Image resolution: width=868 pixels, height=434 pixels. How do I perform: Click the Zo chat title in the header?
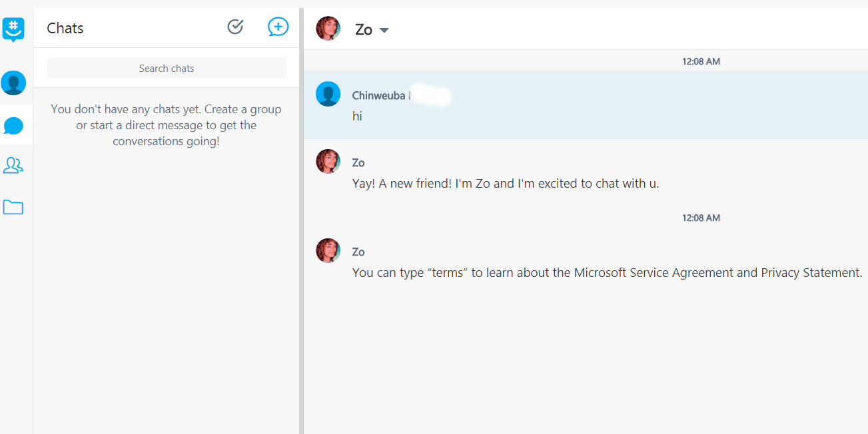point(364,29)
